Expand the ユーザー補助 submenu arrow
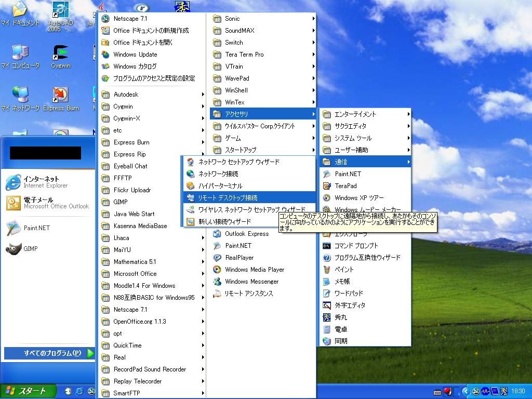This screenshot has height=399, width=532. [x=408, y=150]
